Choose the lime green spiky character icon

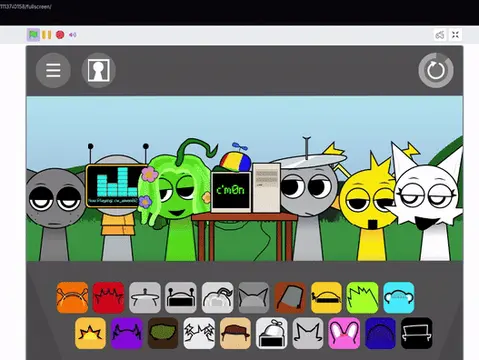362,297
